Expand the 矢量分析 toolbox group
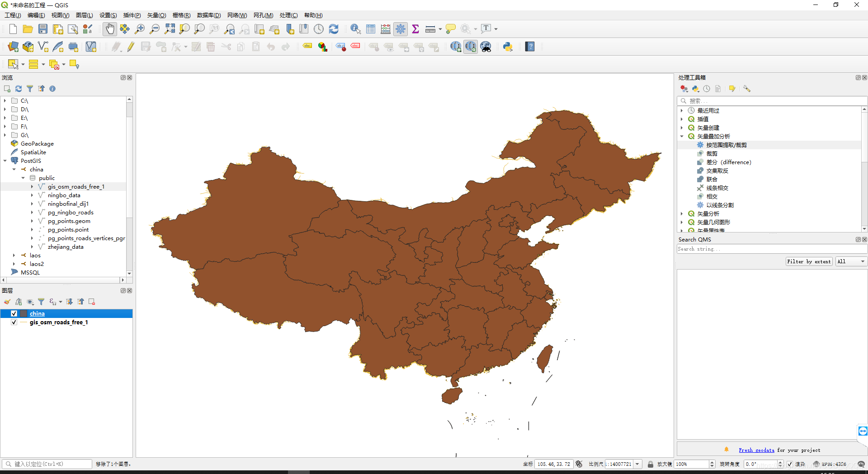868x474 pixels. 682,213
